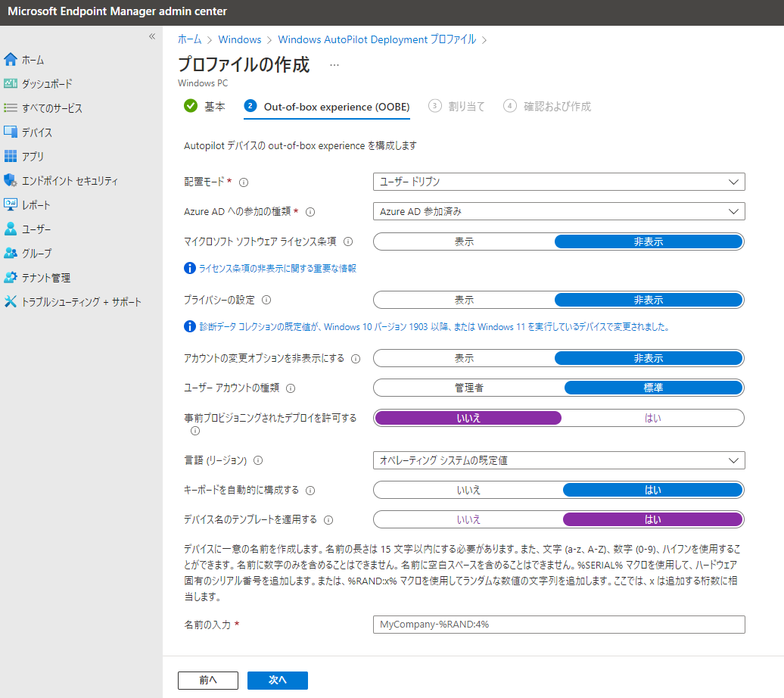Screen dimensions: 784x698
Task: Click the Troubleshooting wrench icon
Action: click(11, 301)
